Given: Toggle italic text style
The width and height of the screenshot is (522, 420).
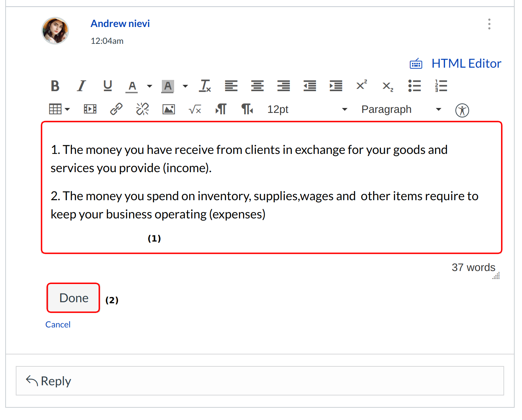Looking at the screenshot, I should 81,86.
